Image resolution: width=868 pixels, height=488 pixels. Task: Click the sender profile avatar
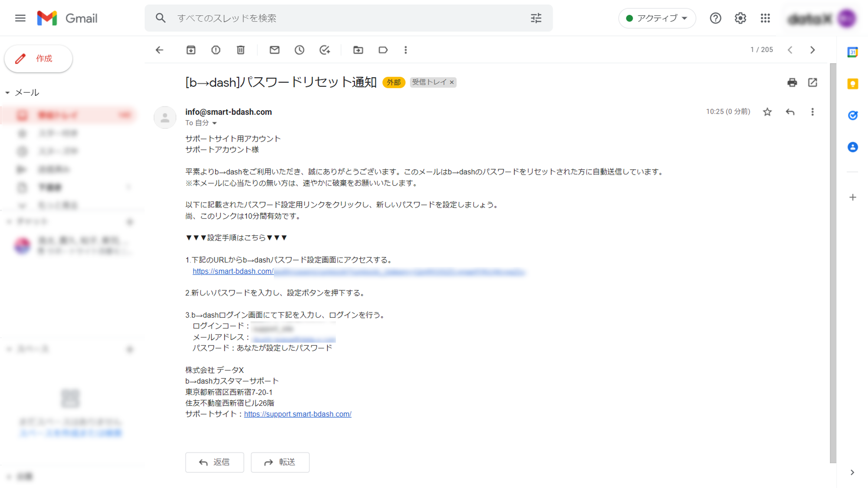(x=165, y=118)
